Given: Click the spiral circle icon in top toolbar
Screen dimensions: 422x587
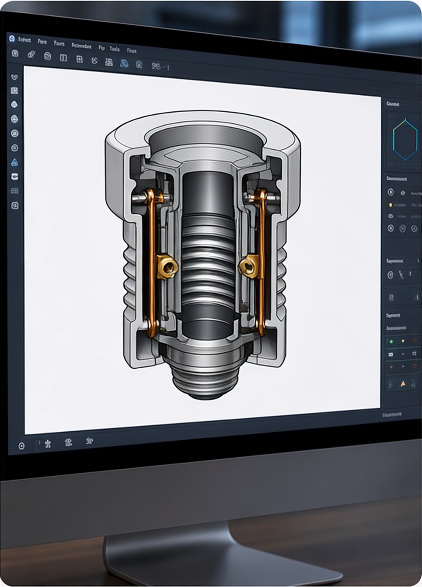Looking at the screenshot, I should [x=47, y=56].
